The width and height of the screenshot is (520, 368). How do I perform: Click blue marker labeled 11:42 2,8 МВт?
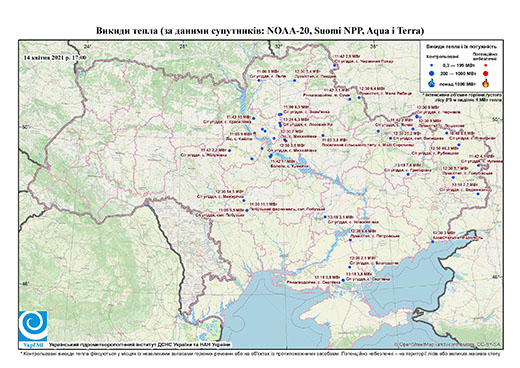tap(334, 66)
